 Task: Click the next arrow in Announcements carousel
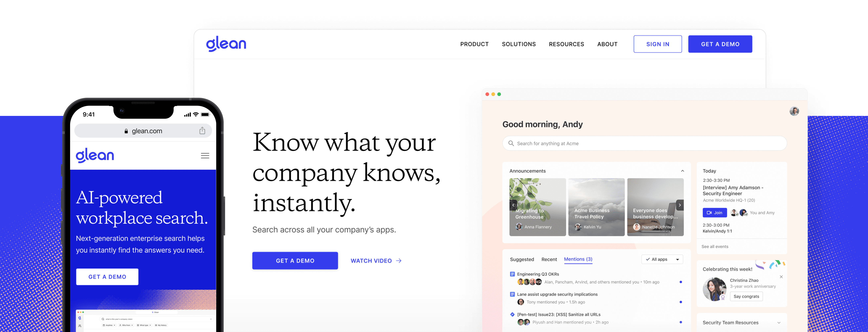[680, 205]
